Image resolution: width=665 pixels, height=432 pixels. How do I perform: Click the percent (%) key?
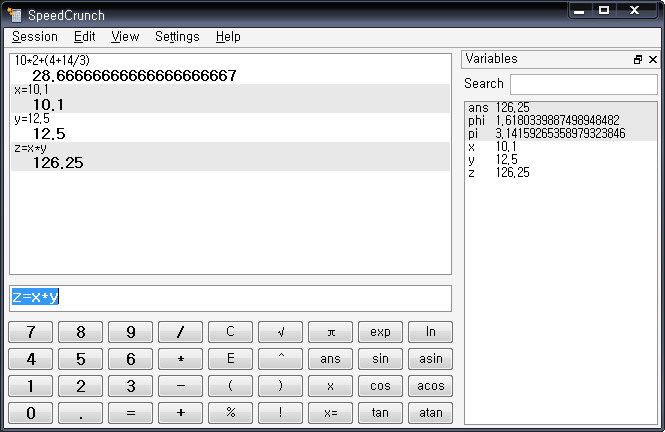pos(230,413)
